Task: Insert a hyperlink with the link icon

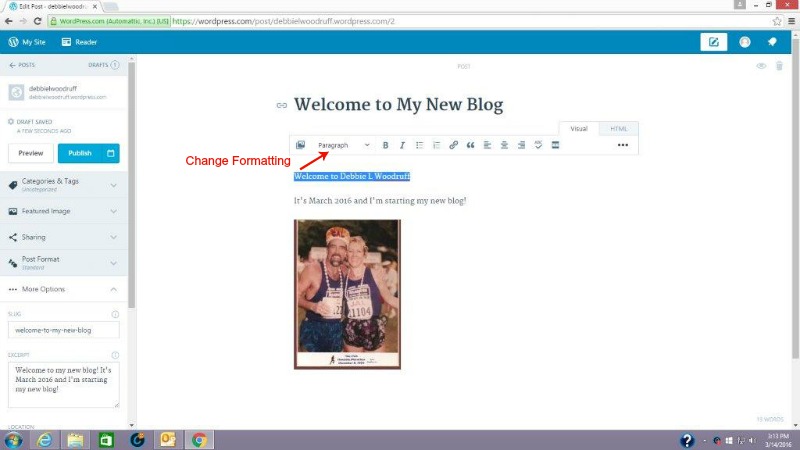Action: tap(453, 145)
